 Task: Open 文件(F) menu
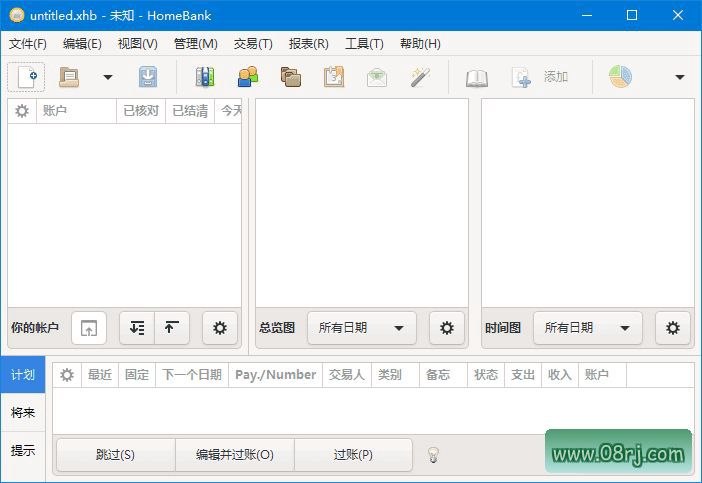[27, 43]
